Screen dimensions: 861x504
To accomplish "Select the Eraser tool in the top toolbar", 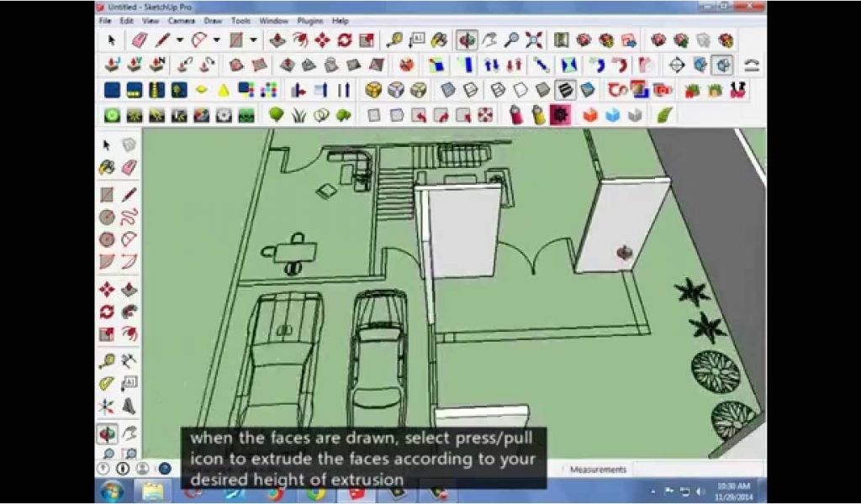I will (140, 39).
